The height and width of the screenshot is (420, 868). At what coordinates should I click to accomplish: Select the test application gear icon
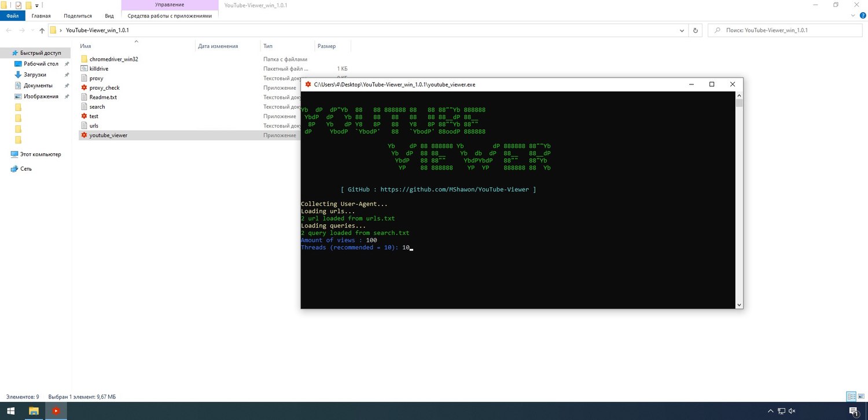pyautogui.click(x=84, y=116)
